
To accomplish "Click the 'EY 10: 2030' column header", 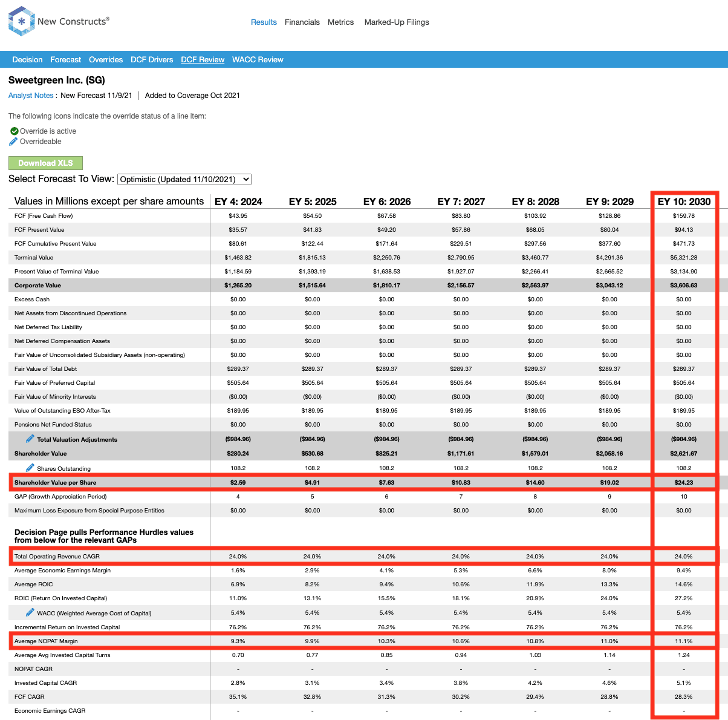I will click(684, 201).
